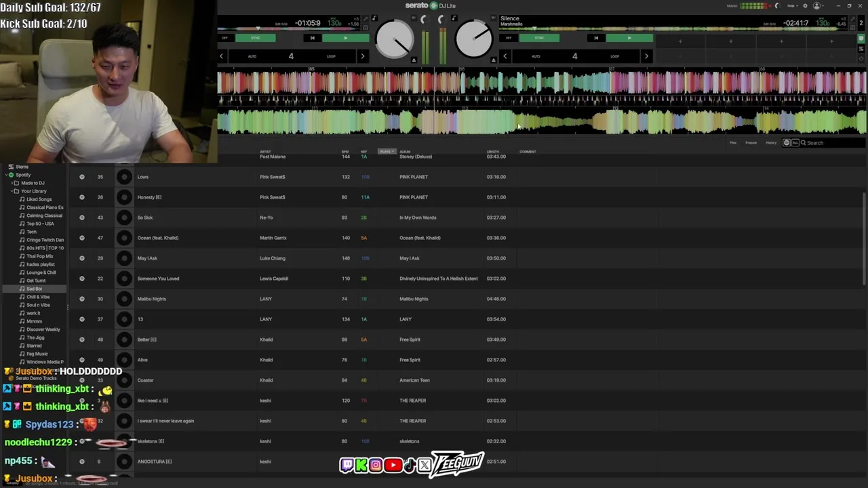Click the track library vertical scrollbar
This screenshot has height=488, width=868.
pos(865,237)
